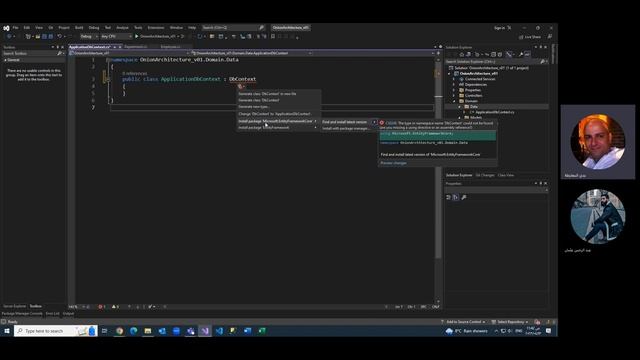The image size is (640, 360).
Task: Switch to the Git Changes tab
Action: click(485, 175)
